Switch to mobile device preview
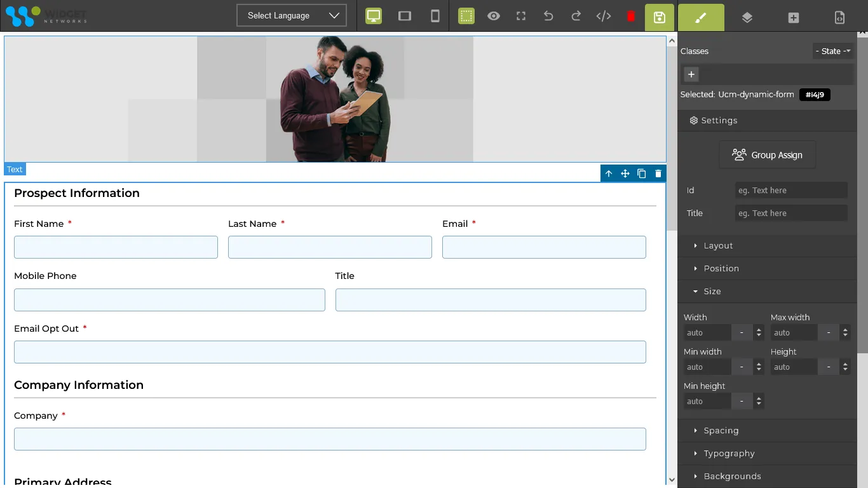868x488 pixels. pyautogui.click(x=435, y=17)
